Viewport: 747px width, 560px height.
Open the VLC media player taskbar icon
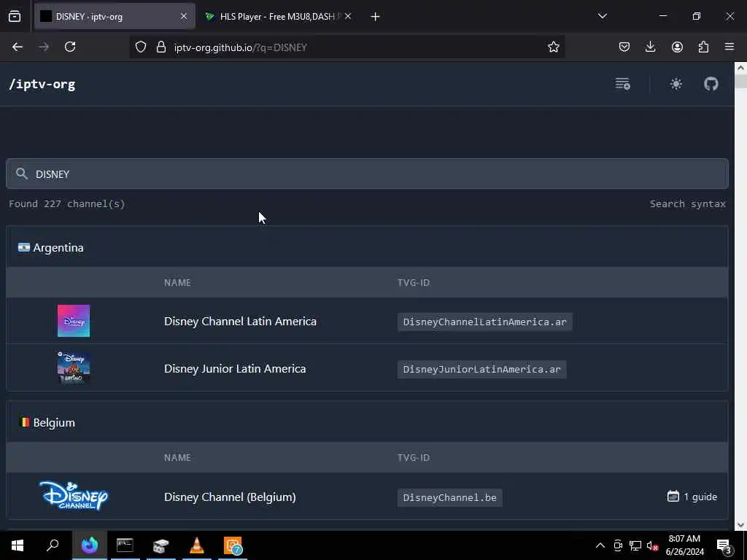click(197, 545)
